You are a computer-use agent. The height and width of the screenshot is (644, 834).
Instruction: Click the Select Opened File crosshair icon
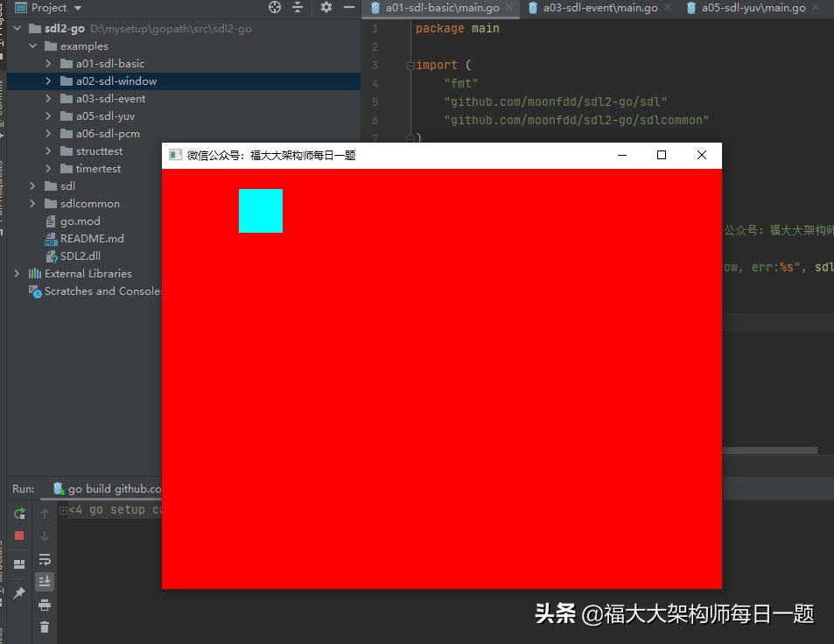274,7
